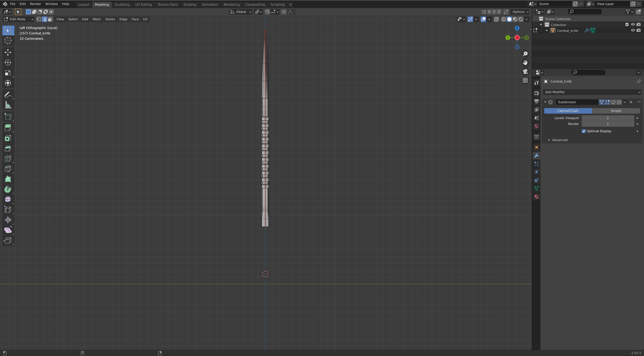Click the Z axis gizmo

point(517,28)
